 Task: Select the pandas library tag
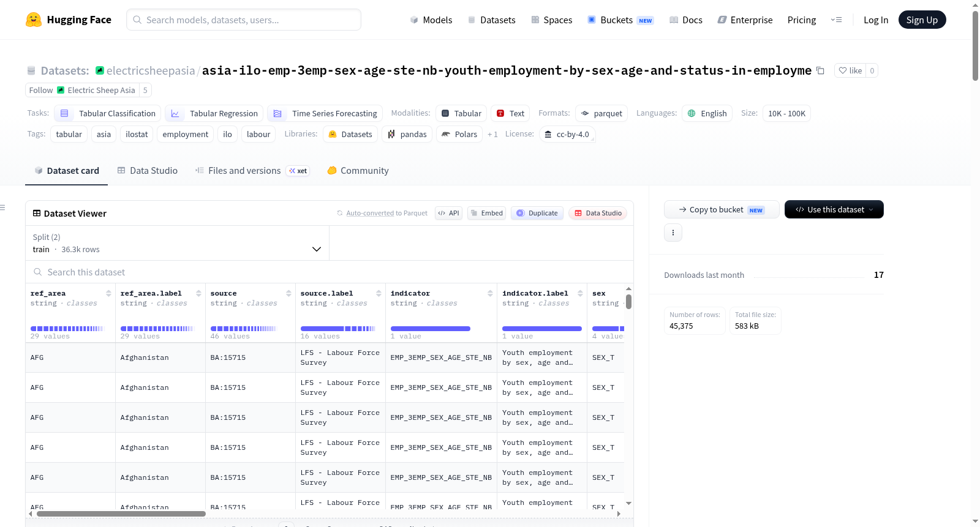407,134
